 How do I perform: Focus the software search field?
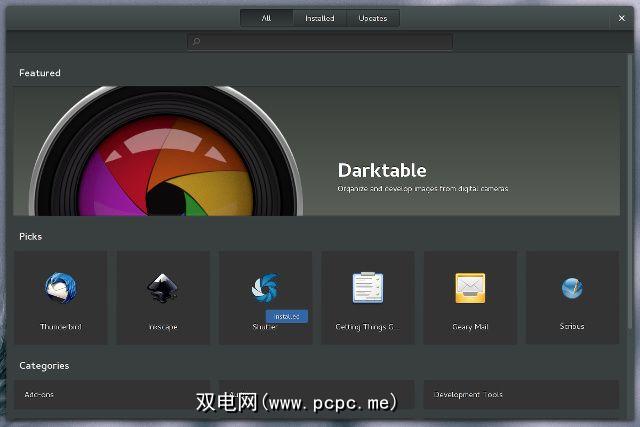[x=320, y=42]
